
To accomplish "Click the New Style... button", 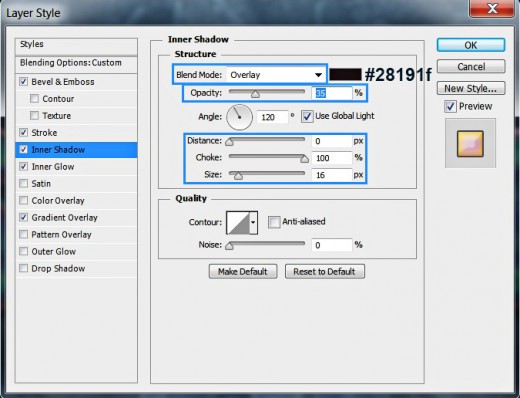I will click(x=471, y=88).
